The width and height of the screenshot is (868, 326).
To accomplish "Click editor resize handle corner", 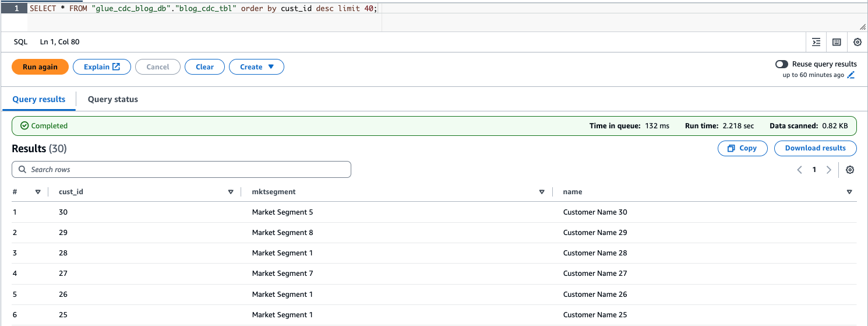I will coord(863,27).
